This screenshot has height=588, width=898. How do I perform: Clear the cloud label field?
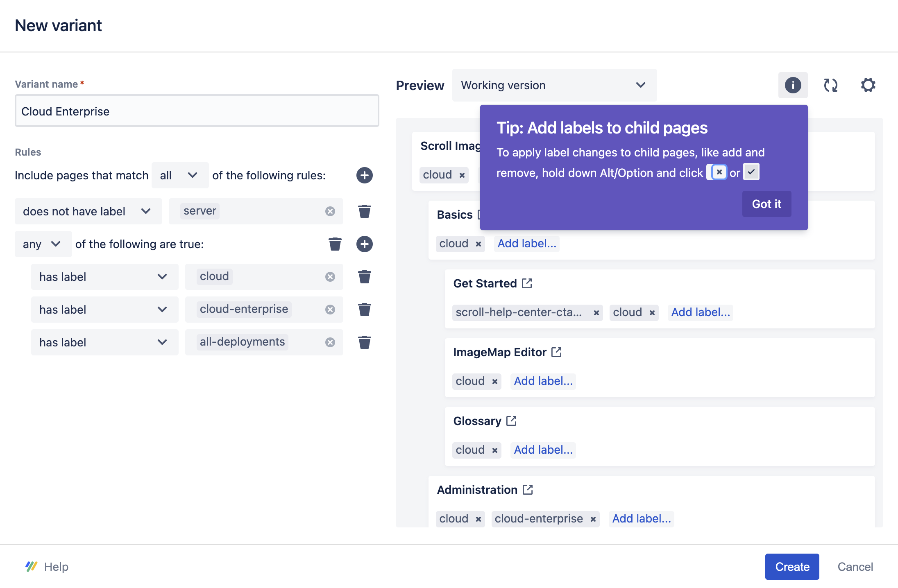coord(330,277)
